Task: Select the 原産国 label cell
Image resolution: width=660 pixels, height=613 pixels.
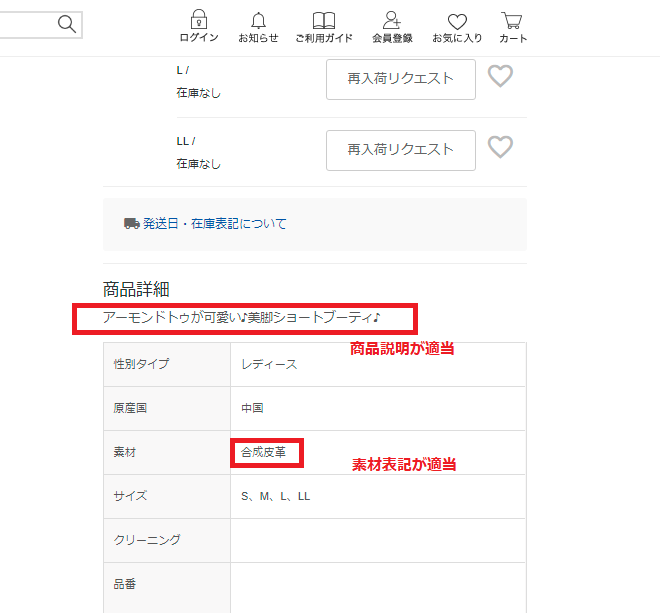Action: [x=167, y=408]
